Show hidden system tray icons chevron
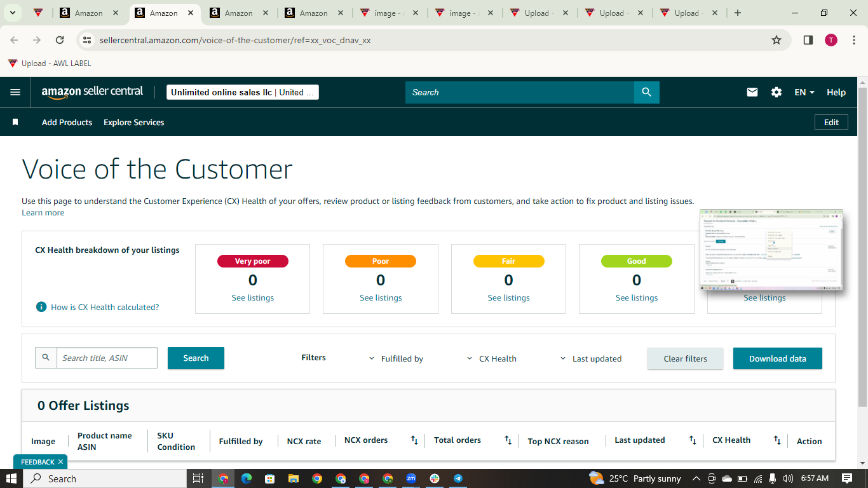 point(696,478)
